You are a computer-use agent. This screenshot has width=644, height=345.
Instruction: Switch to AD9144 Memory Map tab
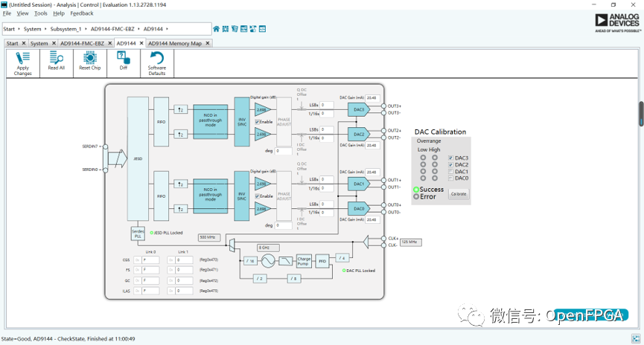click(x=175, y=43)
